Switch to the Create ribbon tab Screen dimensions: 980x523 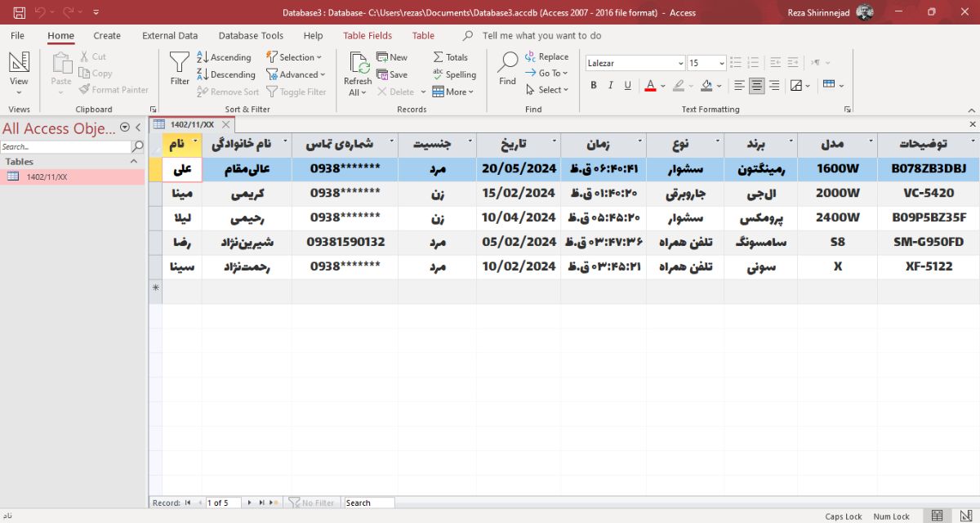coord(106,35)
